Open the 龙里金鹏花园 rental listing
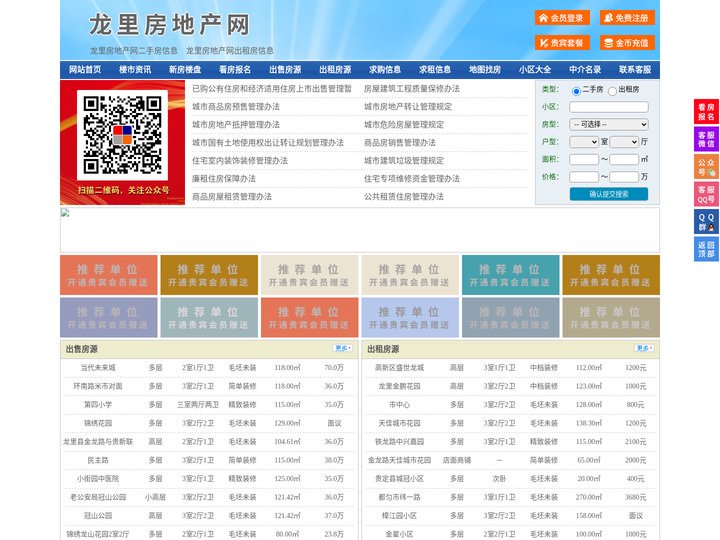The image size is (720, 540). click(399, 386)
